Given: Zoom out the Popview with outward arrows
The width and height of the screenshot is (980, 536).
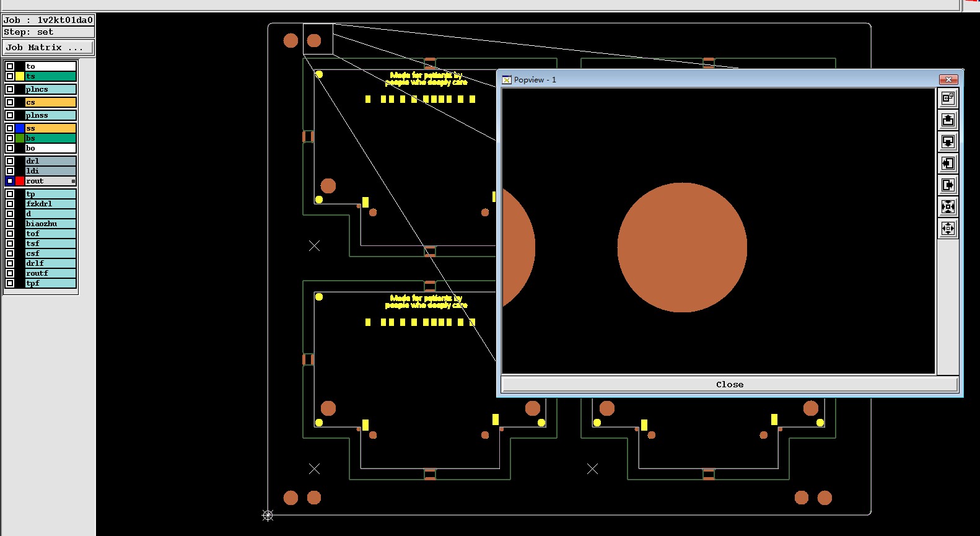Looking at the screenshot, I should (948, 228).
